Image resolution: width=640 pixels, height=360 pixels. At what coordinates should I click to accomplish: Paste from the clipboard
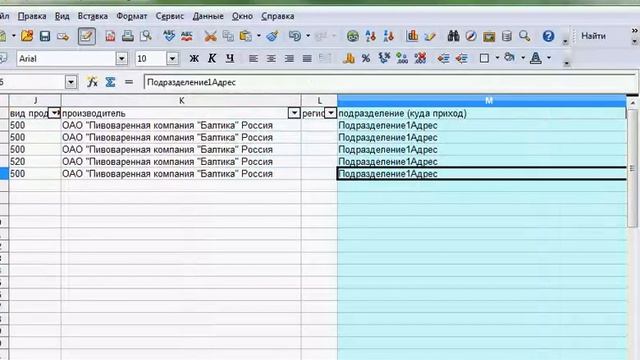point(246,36)
